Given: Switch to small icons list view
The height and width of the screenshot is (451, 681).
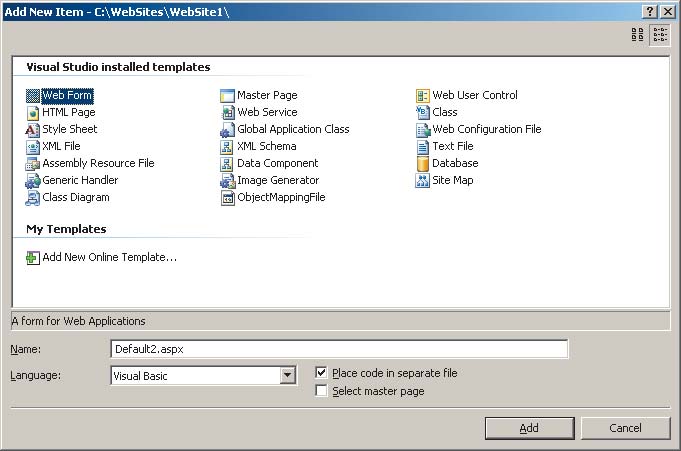Looking at the screenshot, I should [x=660, y=35].
